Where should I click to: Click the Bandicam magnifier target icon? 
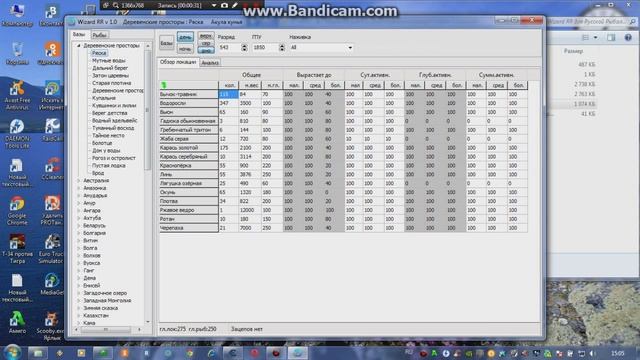[116, 5]
